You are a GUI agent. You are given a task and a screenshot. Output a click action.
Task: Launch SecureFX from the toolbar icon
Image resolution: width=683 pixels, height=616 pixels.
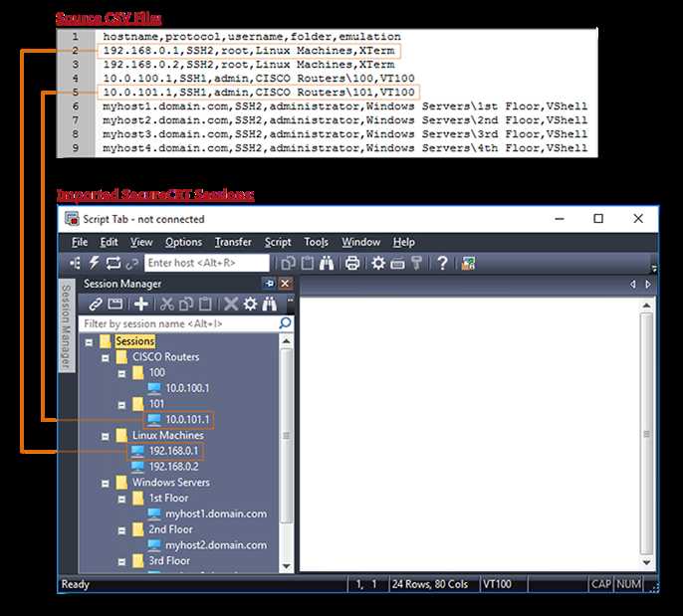coord(468,263)
